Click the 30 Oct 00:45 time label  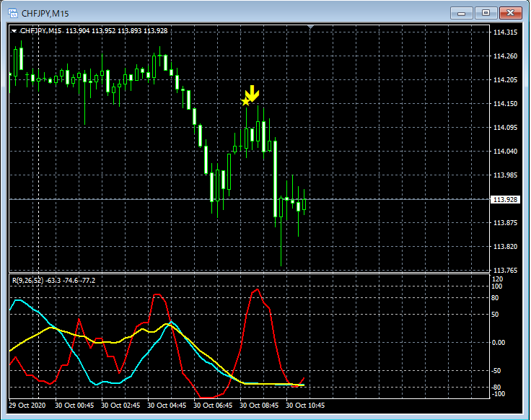[74, 405]
